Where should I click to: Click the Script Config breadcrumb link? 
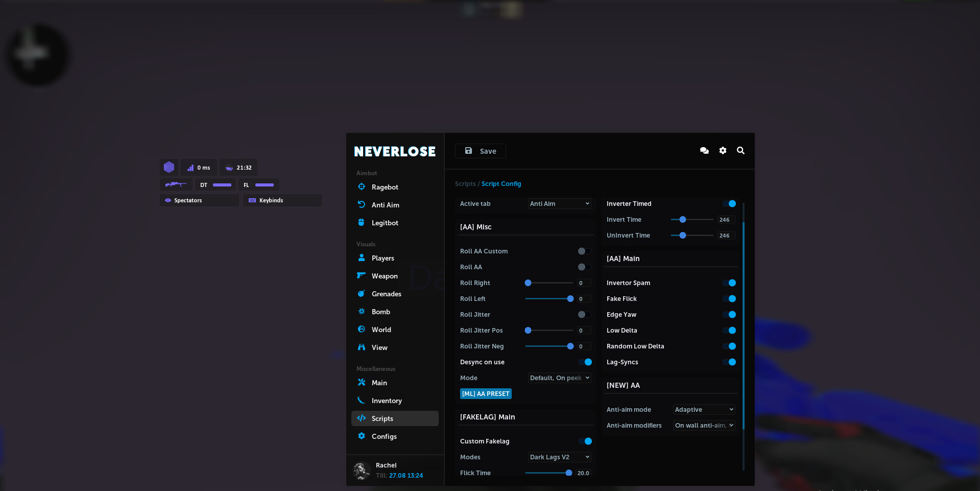click(501, 184)
